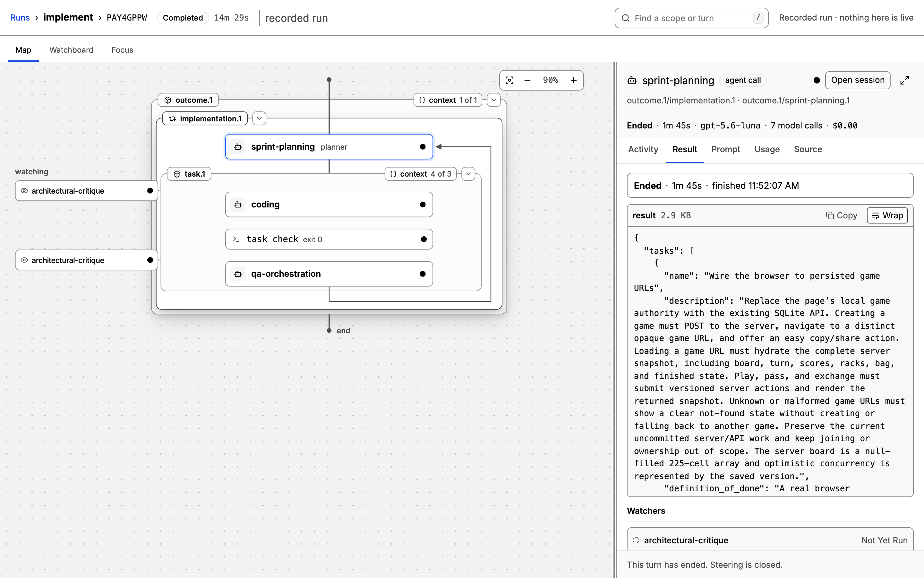This screenshot has width=924, height=578.
Task: Toggle Wrap for the result output
Action: (887, 215)
